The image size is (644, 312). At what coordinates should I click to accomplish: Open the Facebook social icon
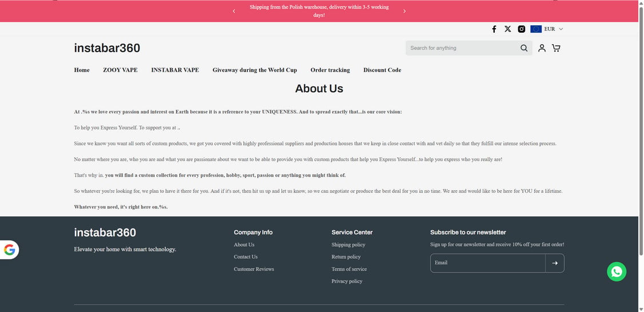(x=494, y=29)
